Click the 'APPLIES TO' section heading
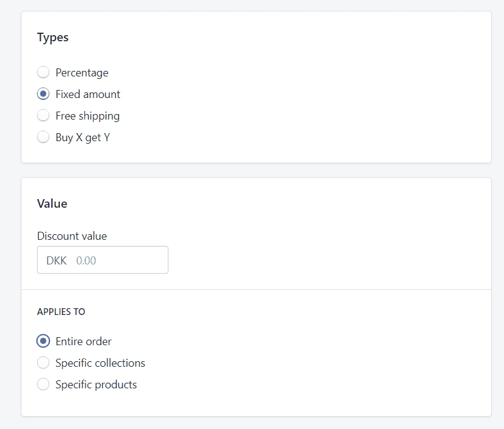The height and width of the screenshot is (429, 504). coord(61,311)
